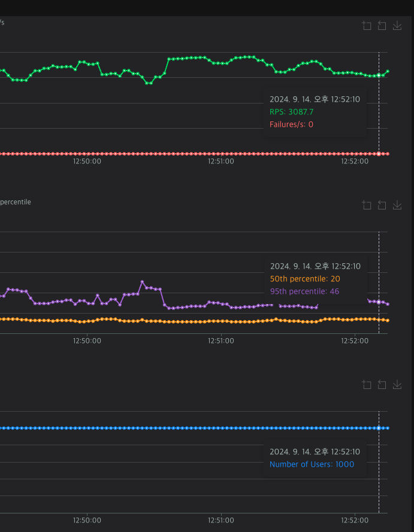Click the highest peak of the purple line
This screenshot has width=414, height=532.
point(143,282)
